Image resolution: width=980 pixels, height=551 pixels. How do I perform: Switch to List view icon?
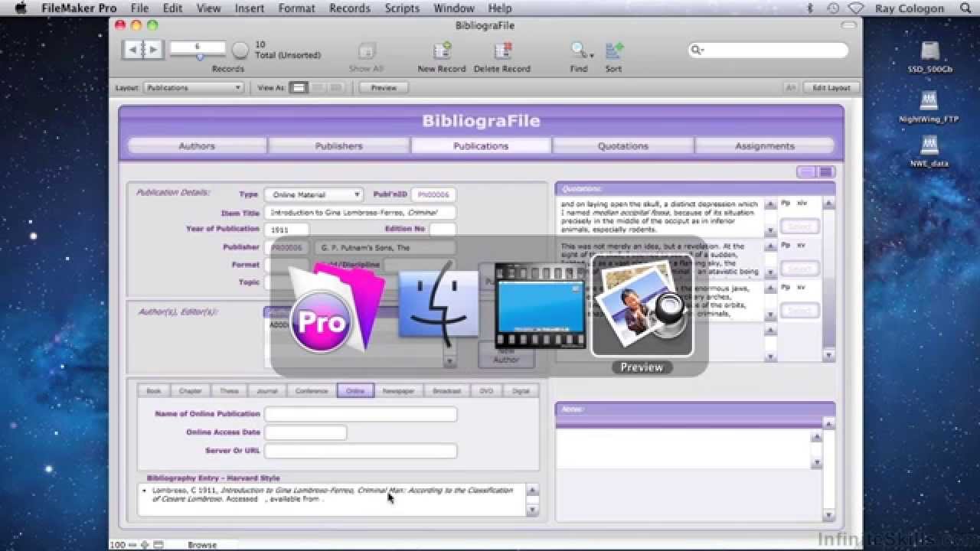[x=317, y=88]
